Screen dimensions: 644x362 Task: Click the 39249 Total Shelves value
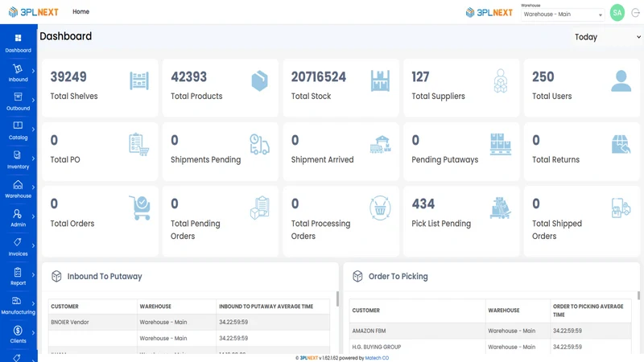click(x=68, y=76)
